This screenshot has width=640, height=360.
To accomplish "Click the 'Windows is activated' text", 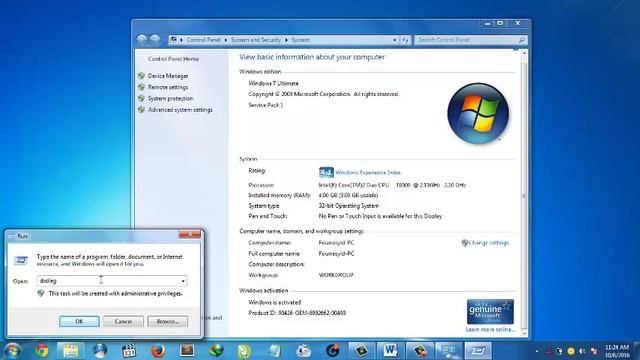I will [x=274, y=302].
